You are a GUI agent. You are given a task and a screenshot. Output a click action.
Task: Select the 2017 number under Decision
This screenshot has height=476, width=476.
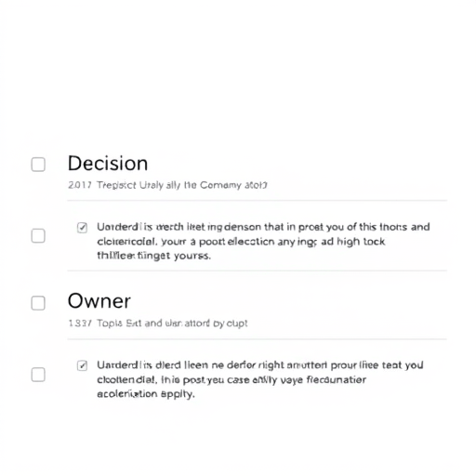click(80, 185)
